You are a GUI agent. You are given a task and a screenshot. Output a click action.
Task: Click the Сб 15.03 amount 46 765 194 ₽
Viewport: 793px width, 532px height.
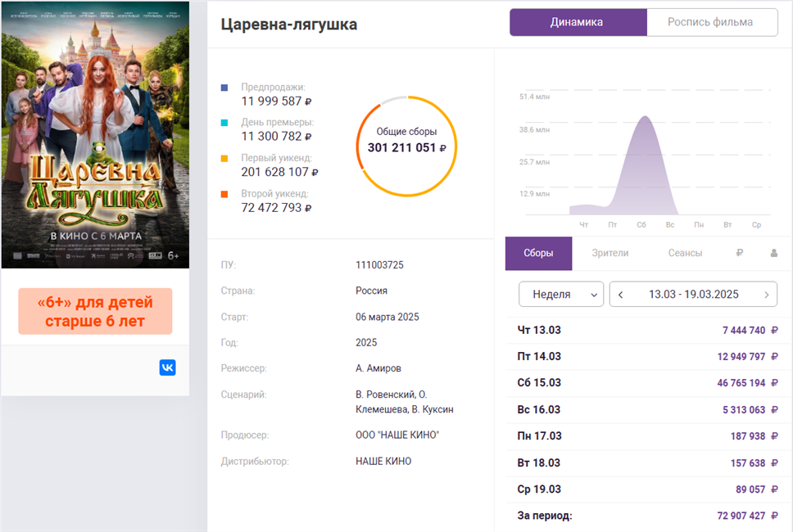coord(747,383)
